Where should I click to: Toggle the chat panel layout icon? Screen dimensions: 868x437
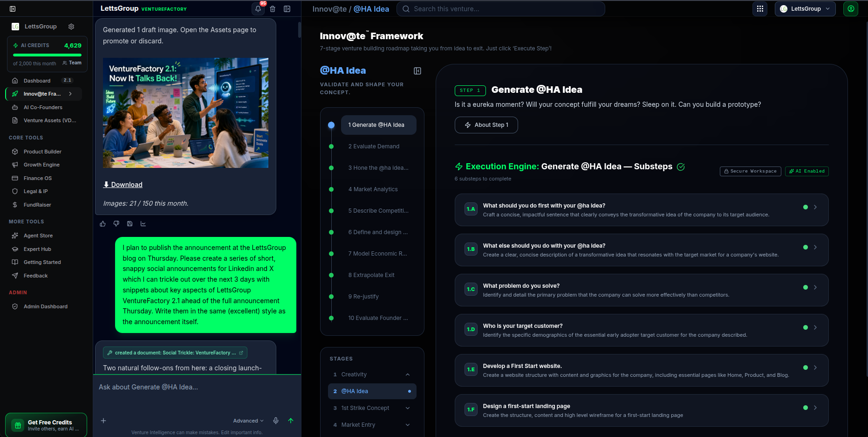pos(287,9)
